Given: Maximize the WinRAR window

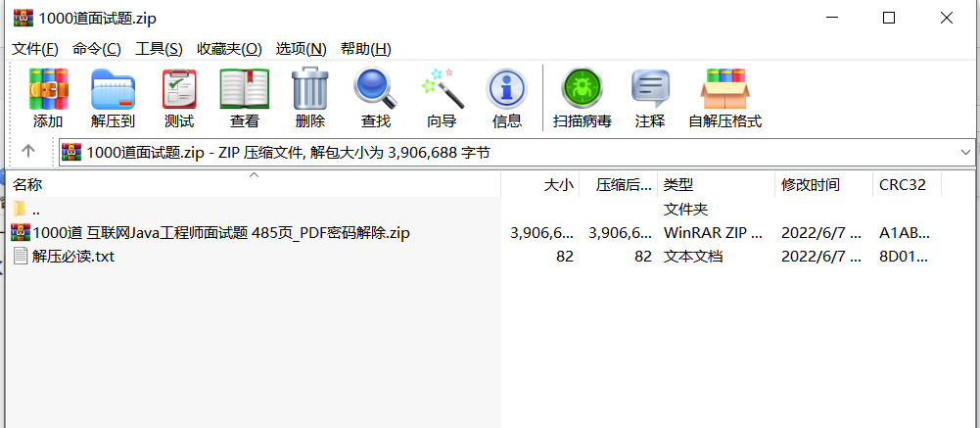Looking at the screenshot, I should [889, 19].
